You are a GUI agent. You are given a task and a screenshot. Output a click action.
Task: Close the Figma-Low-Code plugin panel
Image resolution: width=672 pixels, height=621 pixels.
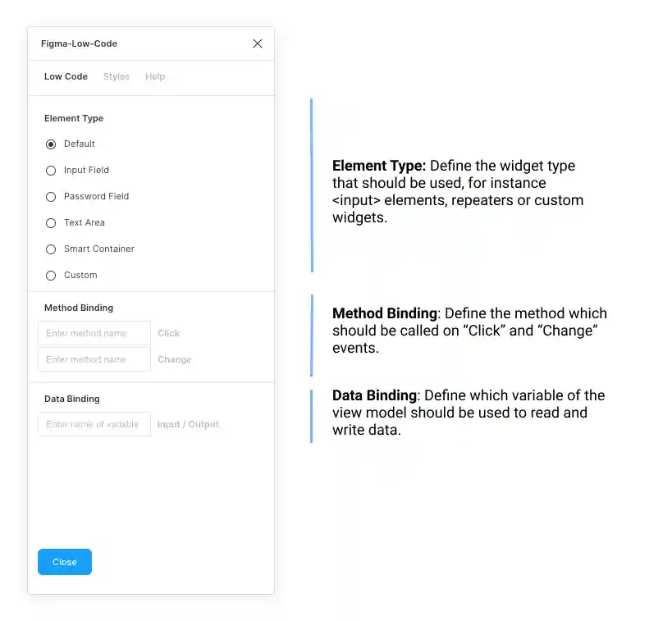pyautogui.click(x=257, y=43)
